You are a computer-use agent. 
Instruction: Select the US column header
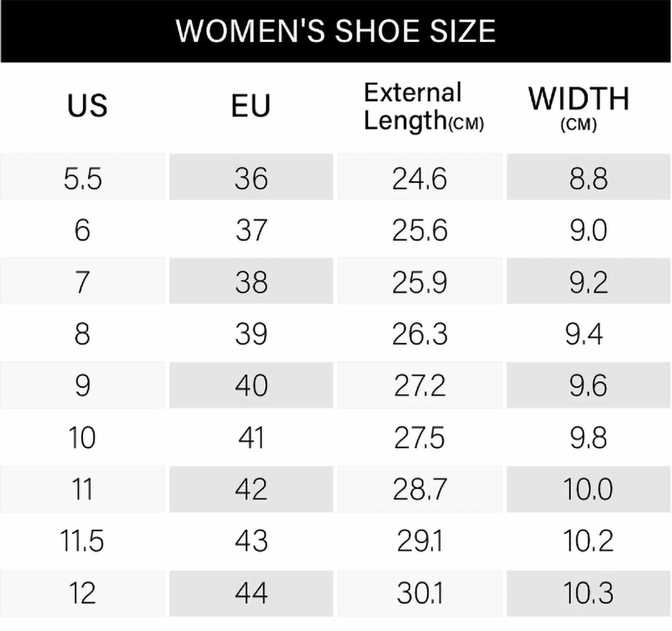[87, 106]
